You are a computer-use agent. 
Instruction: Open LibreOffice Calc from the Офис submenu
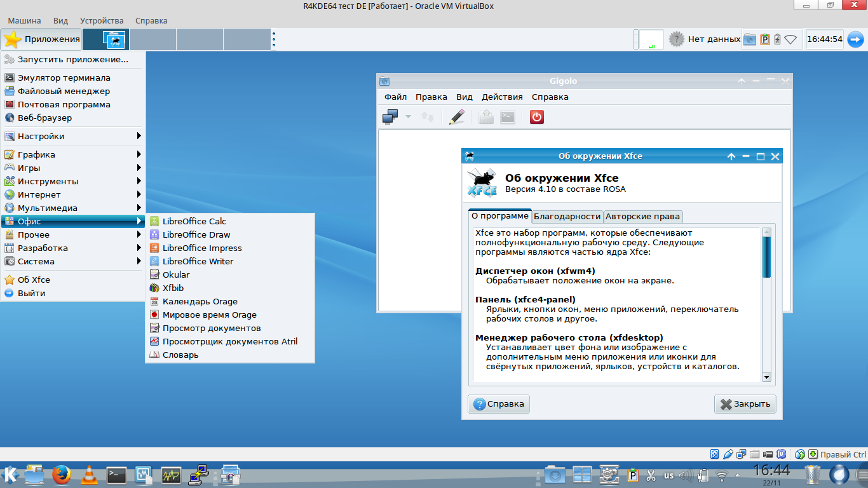coord(230,221)
